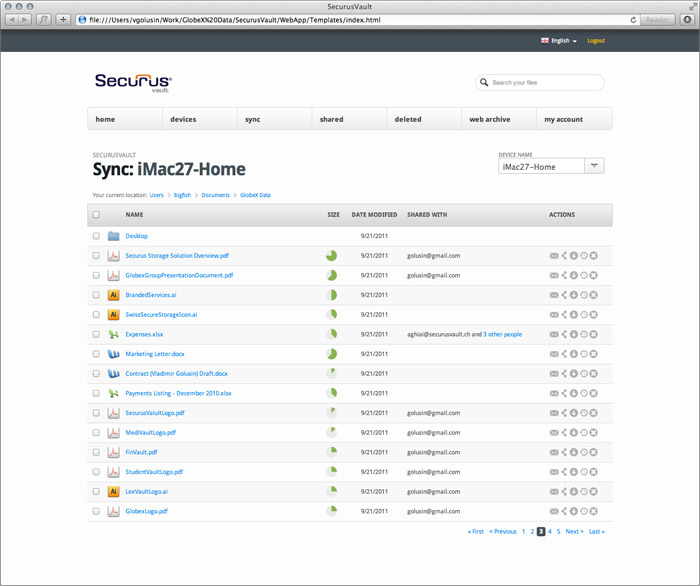Viewport: 700px width, 586px height.
Task: Click the Excel icon beside Expenses.xlsx
Action: tap(113, 334)
